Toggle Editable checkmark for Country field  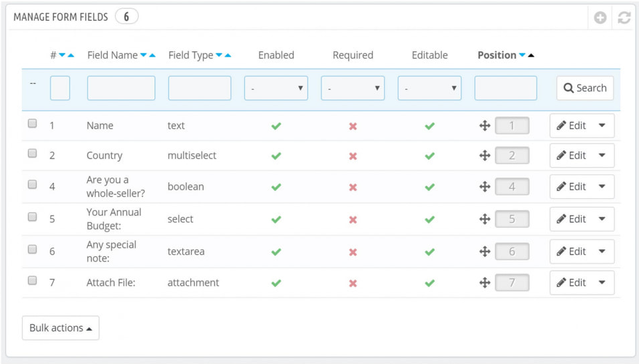tap(429, 156)
